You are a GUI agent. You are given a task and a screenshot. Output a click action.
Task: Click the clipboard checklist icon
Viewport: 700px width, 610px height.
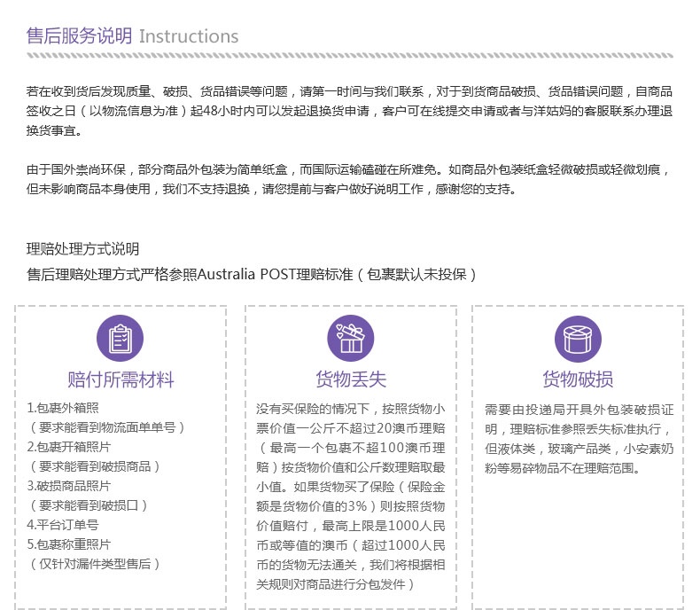(x=121, y=338)
